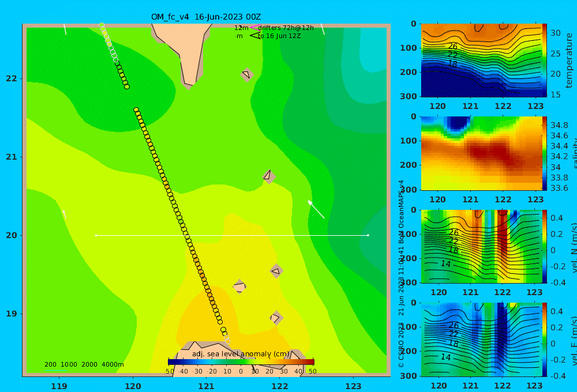Viewport: 577px width, 392px height.
Task: Click the vel. E colorbar
Action: [544, 340]
